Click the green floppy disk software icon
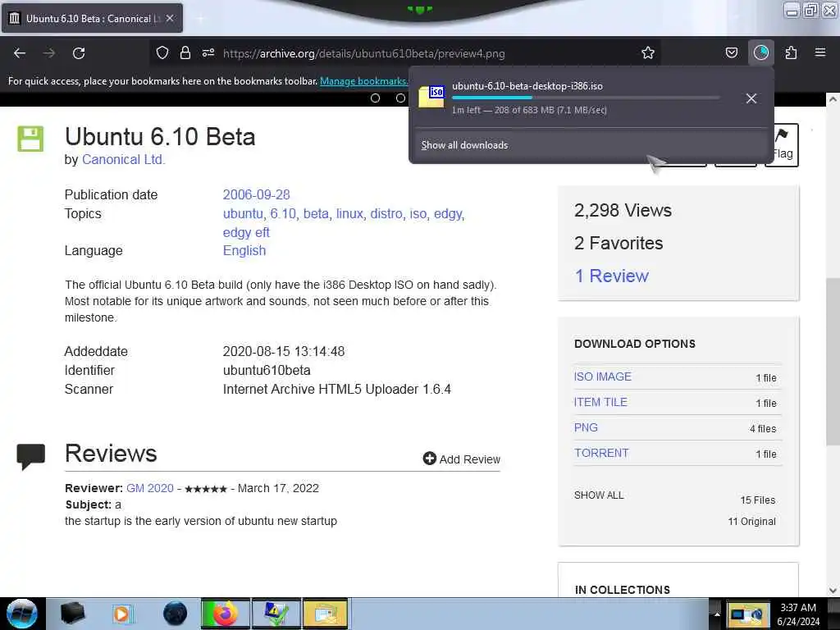 30,139
